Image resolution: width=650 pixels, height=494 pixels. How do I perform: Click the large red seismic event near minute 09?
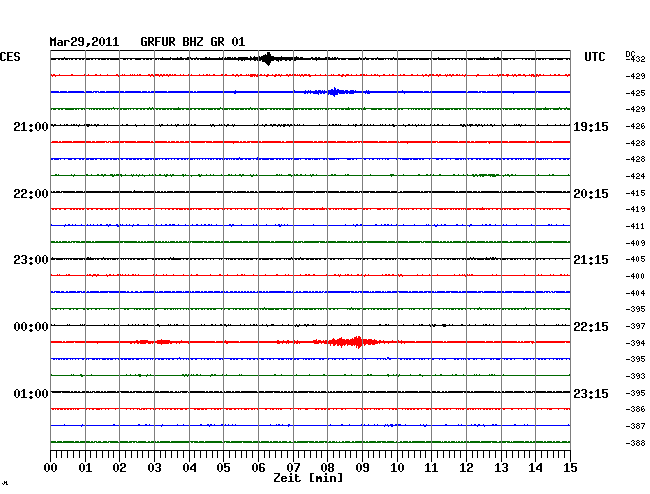click(x=352, y=342)
